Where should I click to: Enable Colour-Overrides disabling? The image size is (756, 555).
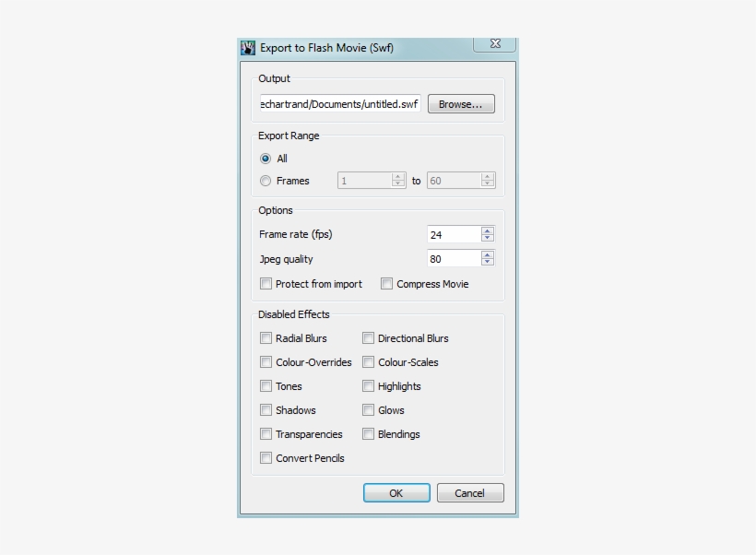click(266, 362)
